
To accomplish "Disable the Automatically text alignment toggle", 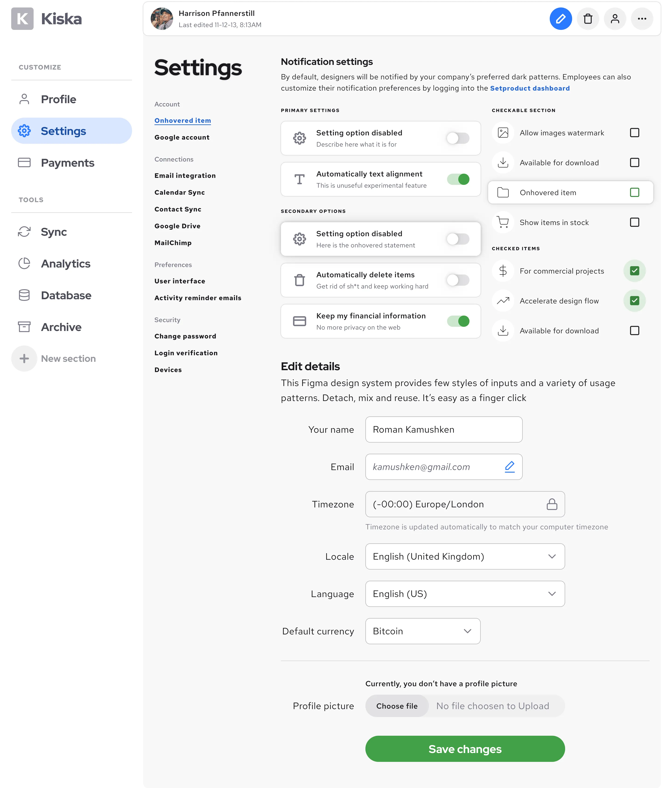I will pos(458,179).
